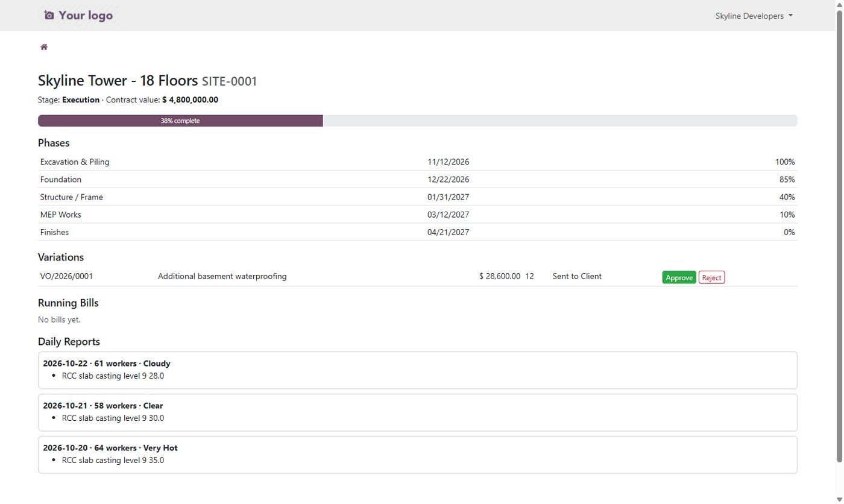Click the MEP Works phase
Viewport: 844px width, 504px height.
(61, 215)
